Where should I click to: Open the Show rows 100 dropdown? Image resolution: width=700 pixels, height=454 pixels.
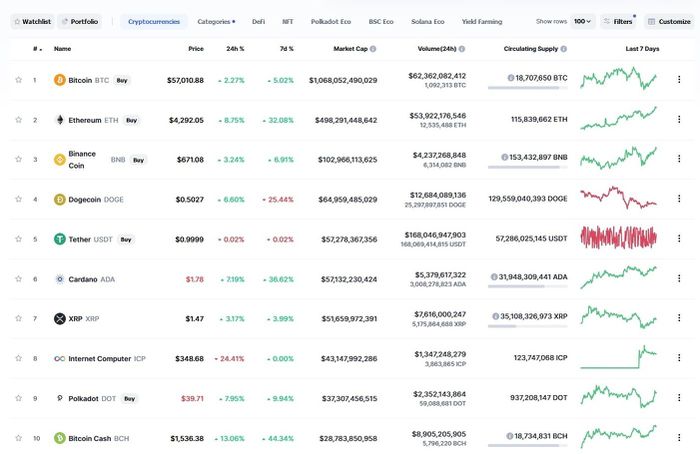582,21
